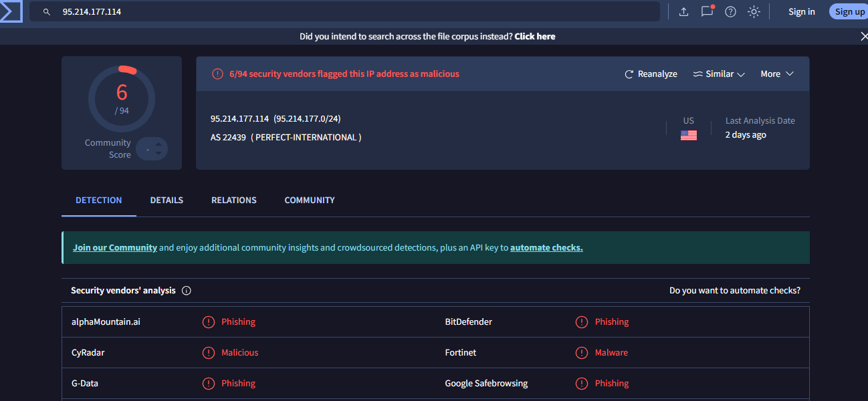Follow the 'Click here' file corpus link

click(535, 37)
